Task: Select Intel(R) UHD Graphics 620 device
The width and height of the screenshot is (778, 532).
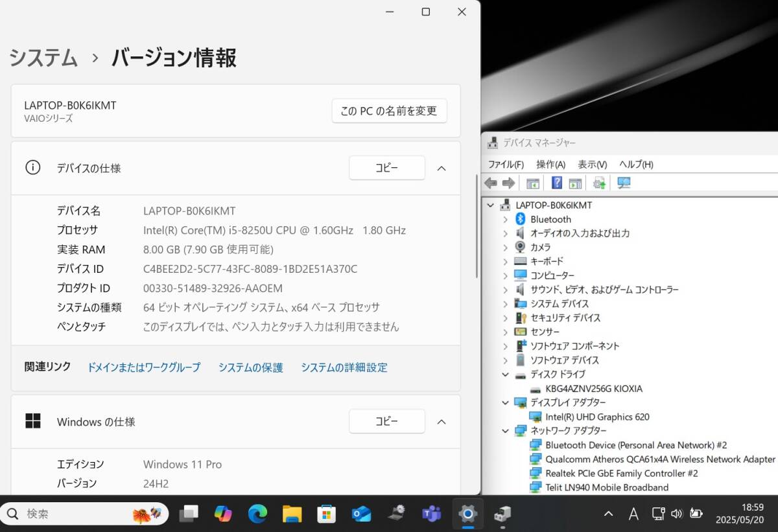Action: [x=597, y=417]
